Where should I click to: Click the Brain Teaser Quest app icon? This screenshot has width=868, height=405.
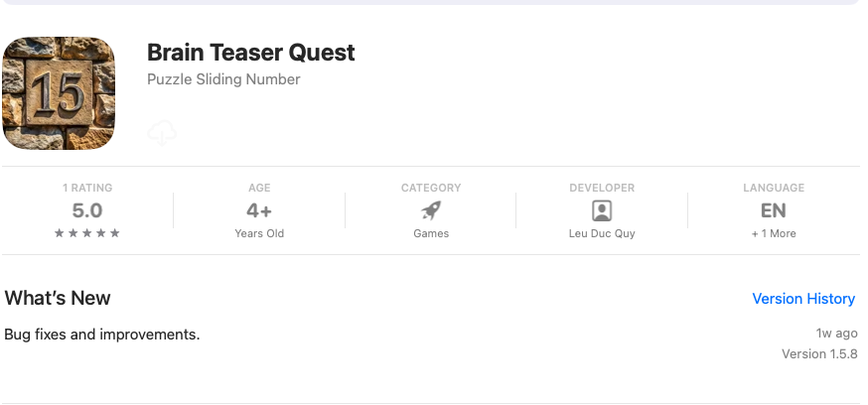pyautogui.click(x=59, y=93)
